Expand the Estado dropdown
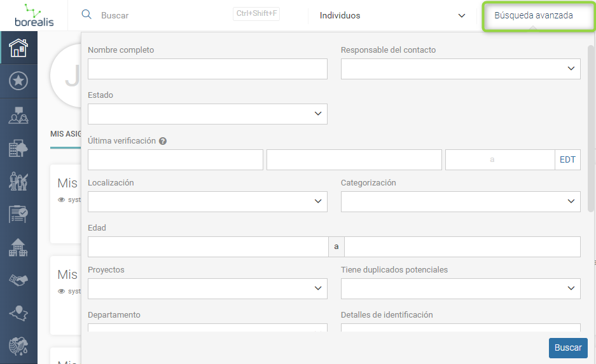The height and width of the screenshot is (364, 596). 207,114
